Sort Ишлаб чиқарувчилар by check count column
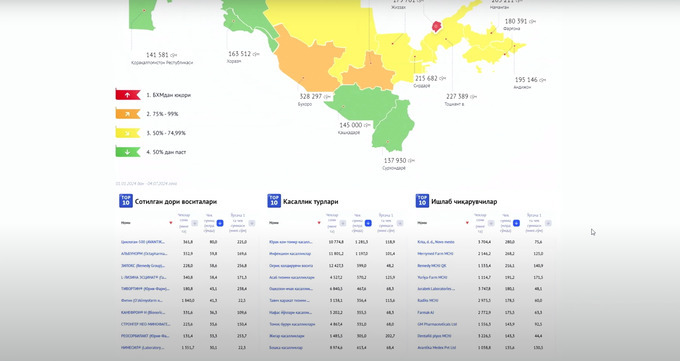The image size is (680, 361). click(x=491, y=223)
